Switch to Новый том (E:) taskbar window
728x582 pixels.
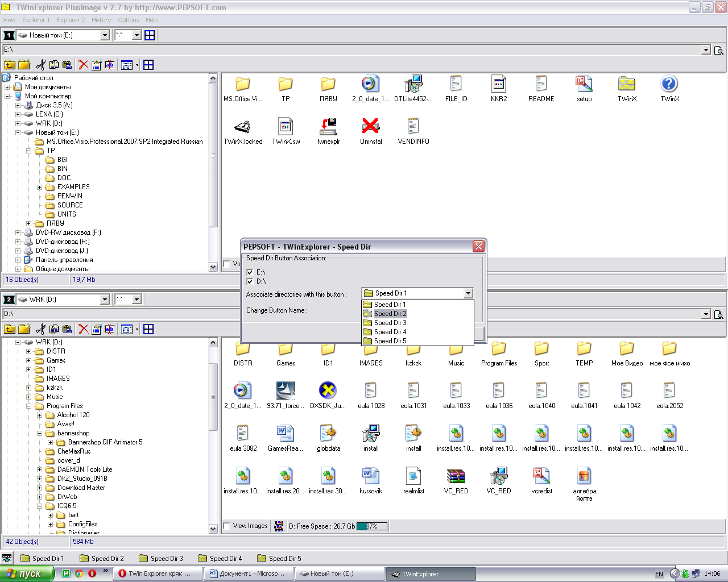[x=339, y=573]
